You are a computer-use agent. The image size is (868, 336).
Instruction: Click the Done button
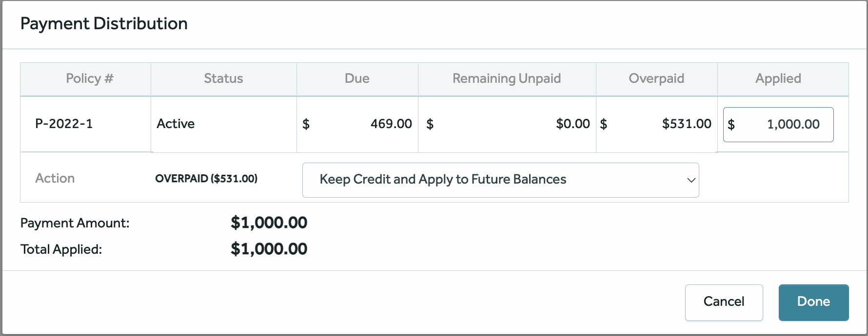point(813,302)
